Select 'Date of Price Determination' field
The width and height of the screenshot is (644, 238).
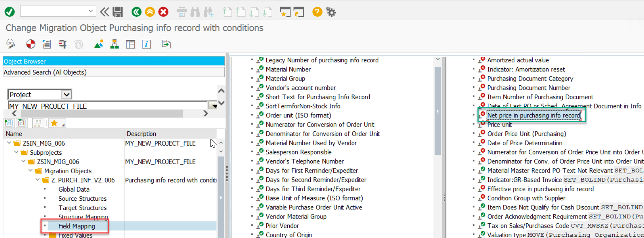tap(525, 143)
